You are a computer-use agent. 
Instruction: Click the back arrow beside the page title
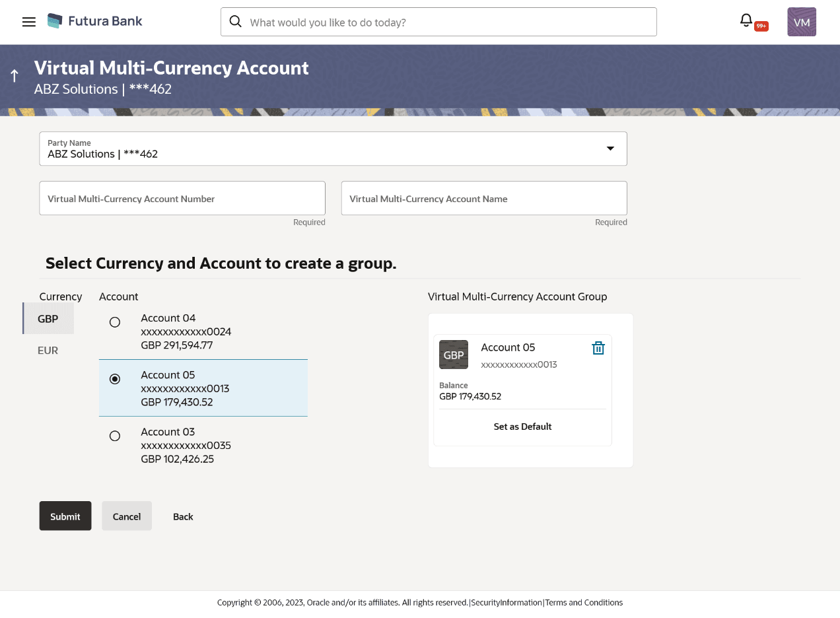tap(15, 75)
